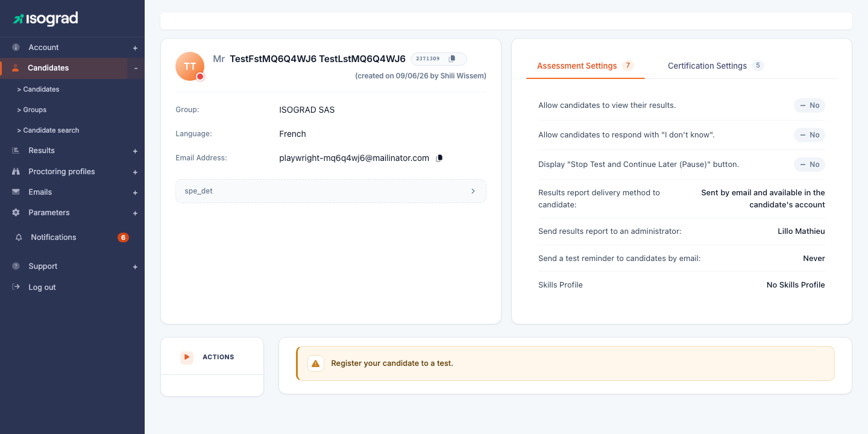868x434 pixels.
Task: Click the TT candidate avatar
Action: tap(190, 66)
